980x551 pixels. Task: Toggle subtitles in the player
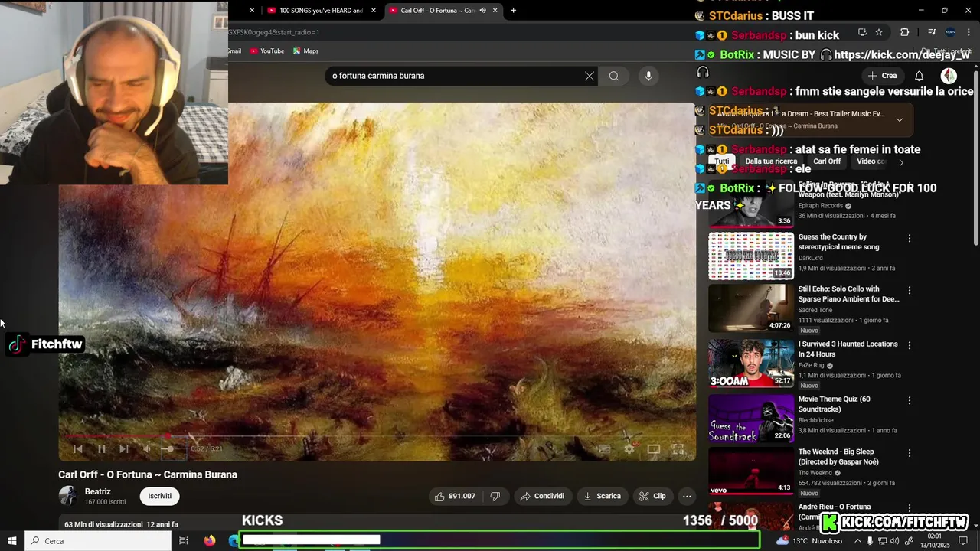tap(604, 449)
